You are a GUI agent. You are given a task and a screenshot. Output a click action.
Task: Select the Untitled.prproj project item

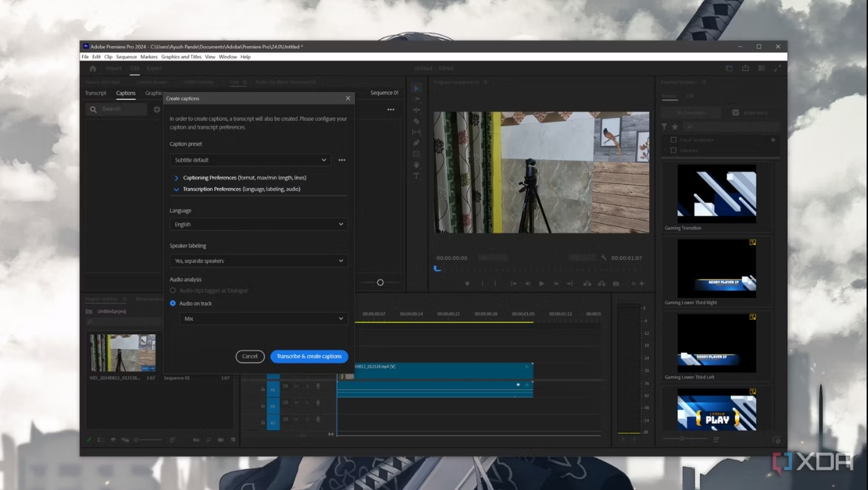[x=111, y=312]
